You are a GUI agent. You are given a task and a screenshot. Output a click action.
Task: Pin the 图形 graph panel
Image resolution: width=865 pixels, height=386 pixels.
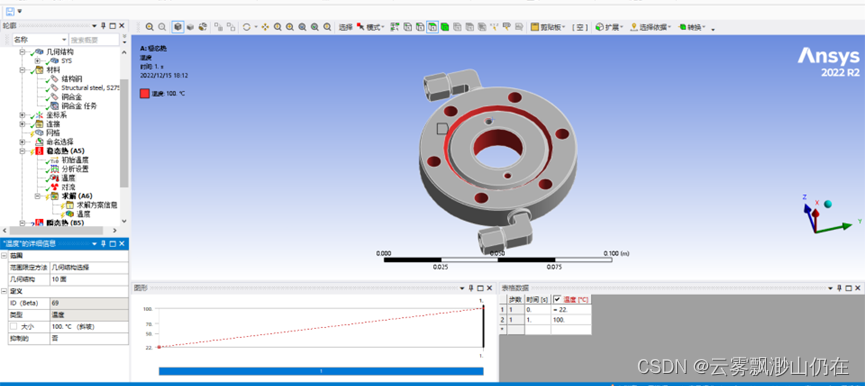click(471, 288)
